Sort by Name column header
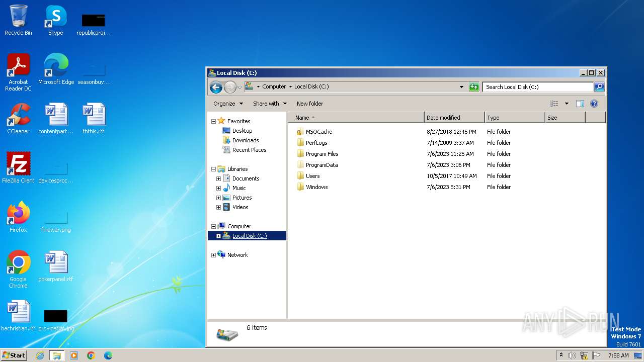The image size is (644, 362). pyautogui.click(x=356, y=118)
